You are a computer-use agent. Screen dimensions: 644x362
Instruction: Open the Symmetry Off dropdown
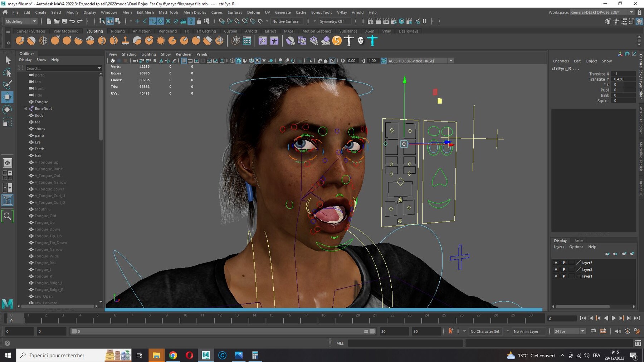point(334,21)
